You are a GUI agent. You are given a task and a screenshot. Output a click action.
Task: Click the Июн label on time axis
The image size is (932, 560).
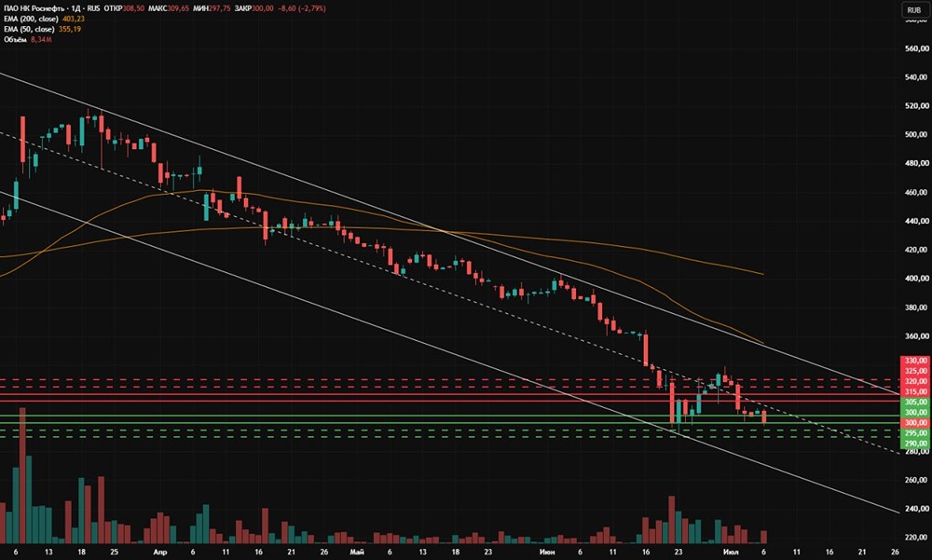coord(547,553)
